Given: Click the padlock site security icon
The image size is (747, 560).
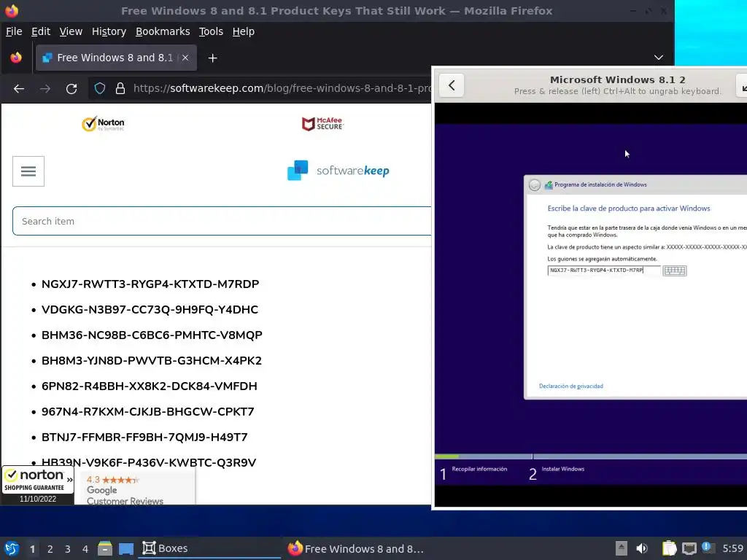Looking at the screenshot, I should point(120,88).
